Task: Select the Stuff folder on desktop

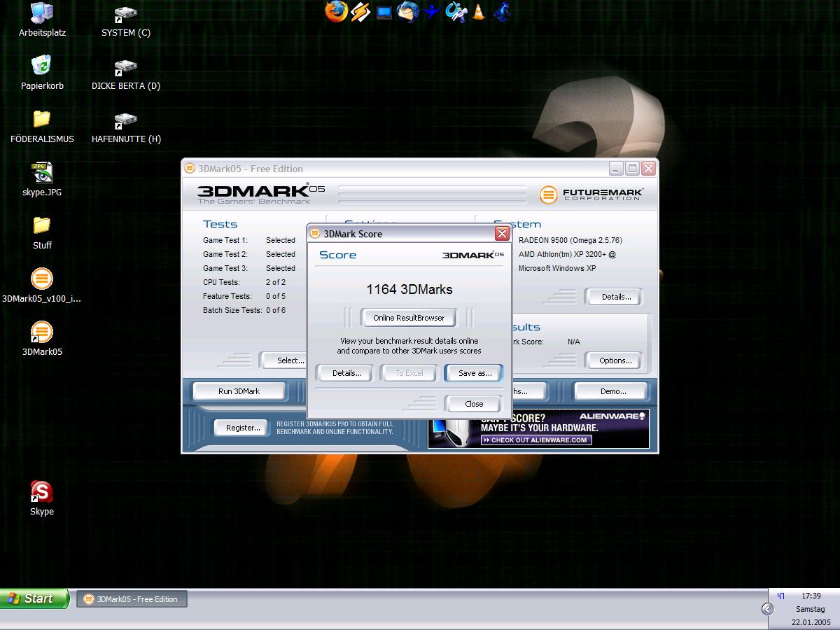Action: pos(42,232)
